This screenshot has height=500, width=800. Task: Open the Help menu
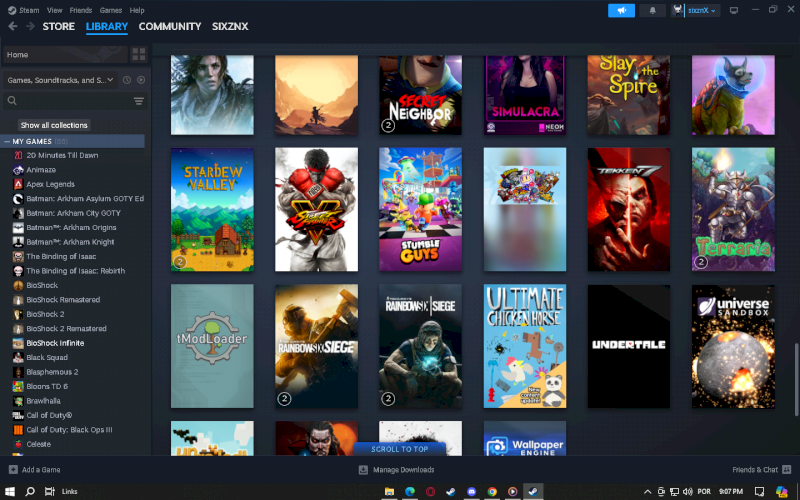point(137,10)
